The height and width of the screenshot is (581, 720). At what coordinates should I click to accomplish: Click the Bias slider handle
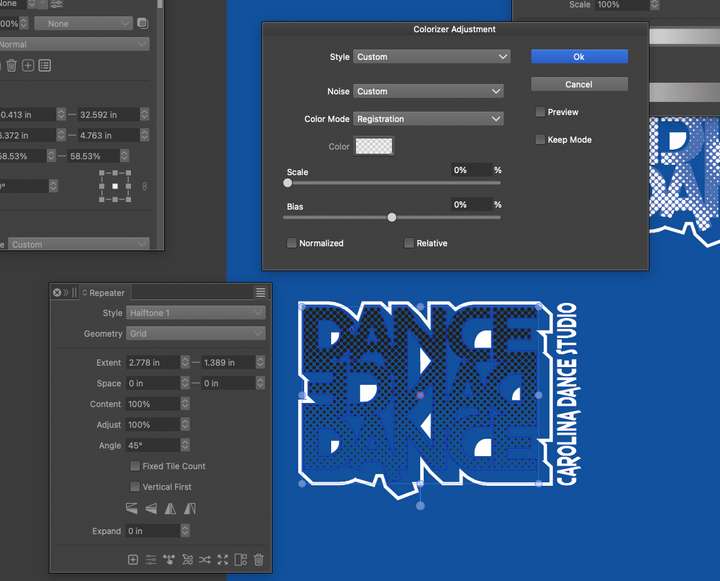pyautogui.click(x=392, y=217)
